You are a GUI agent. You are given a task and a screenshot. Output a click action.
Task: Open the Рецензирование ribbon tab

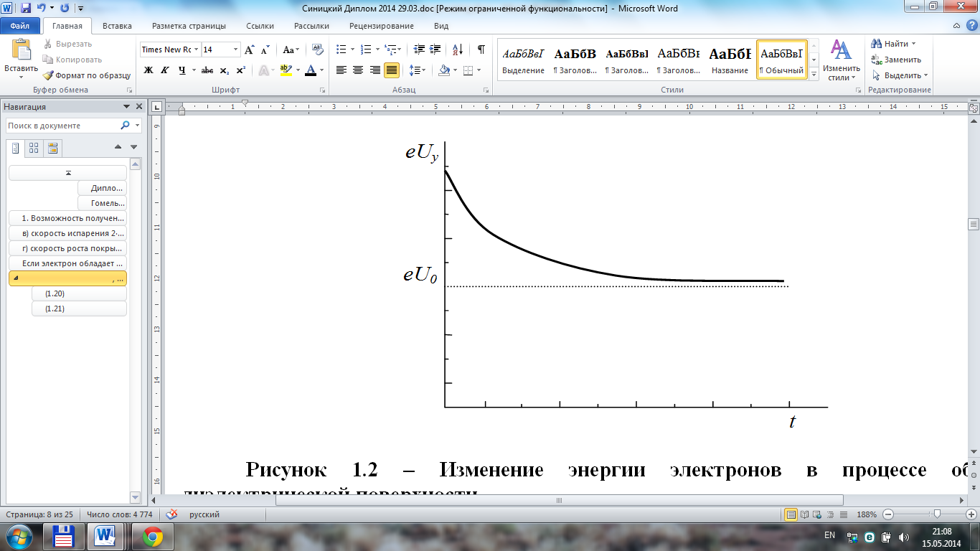pos(381,26)
